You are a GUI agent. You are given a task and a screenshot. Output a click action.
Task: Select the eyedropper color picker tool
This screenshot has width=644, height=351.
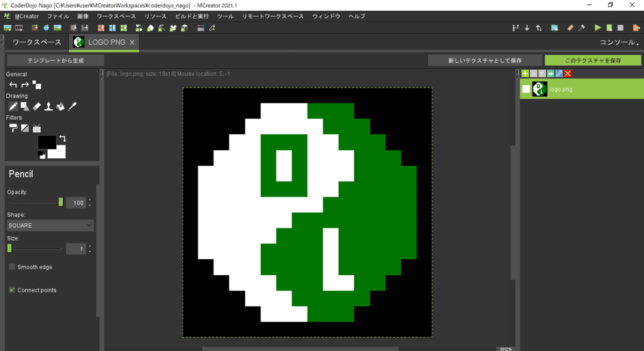tap(72, 106)
